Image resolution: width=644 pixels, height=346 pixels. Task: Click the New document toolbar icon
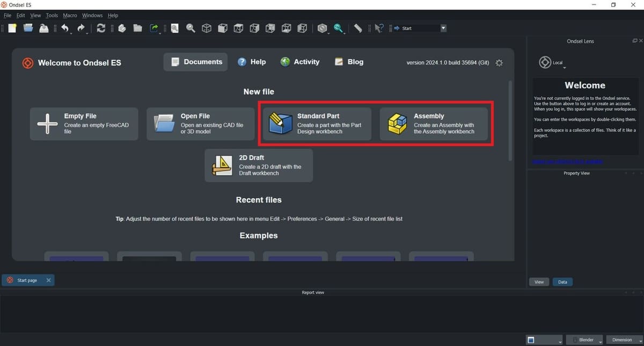pyautogui.click(x=12, y=28)
